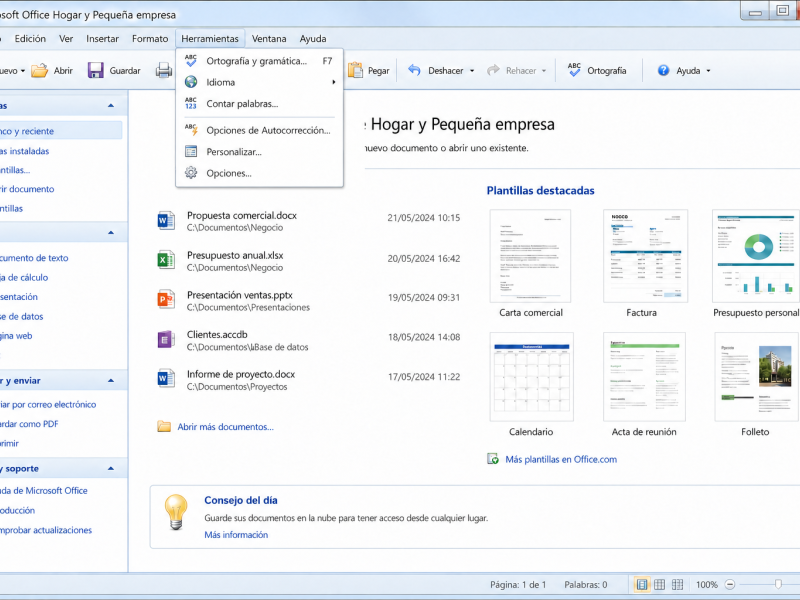
Task: Switch to the middle view mode in status bar
Action: click(660, 585)
